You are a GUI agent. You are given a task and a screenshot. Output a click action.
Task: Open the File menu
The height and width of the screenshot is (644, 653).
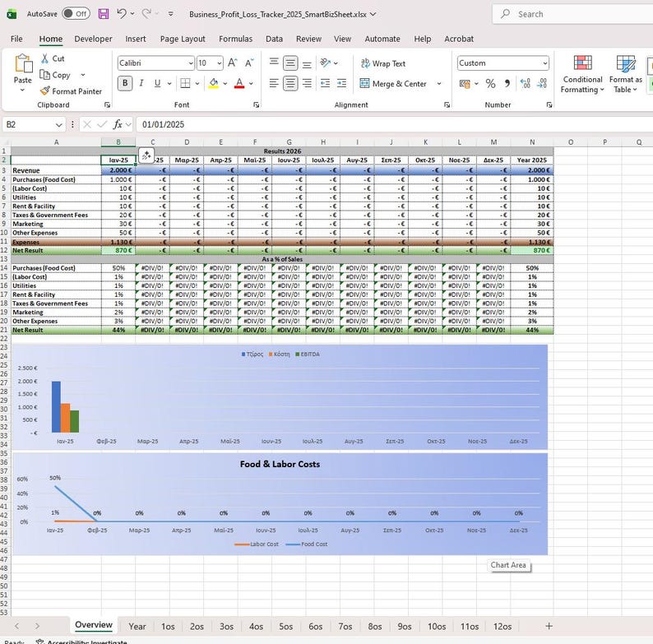(x=16, y=39)
